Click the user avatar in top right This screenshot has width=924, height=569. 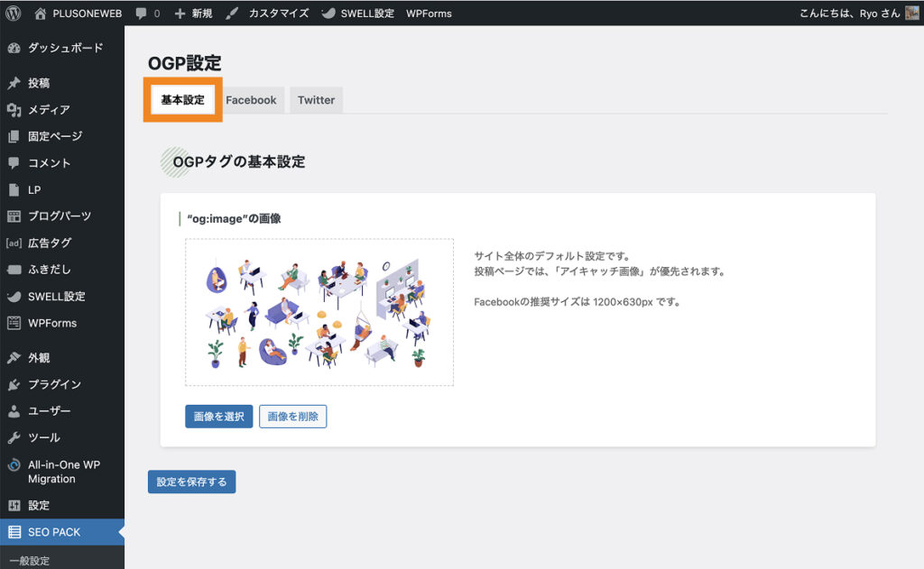911,14
